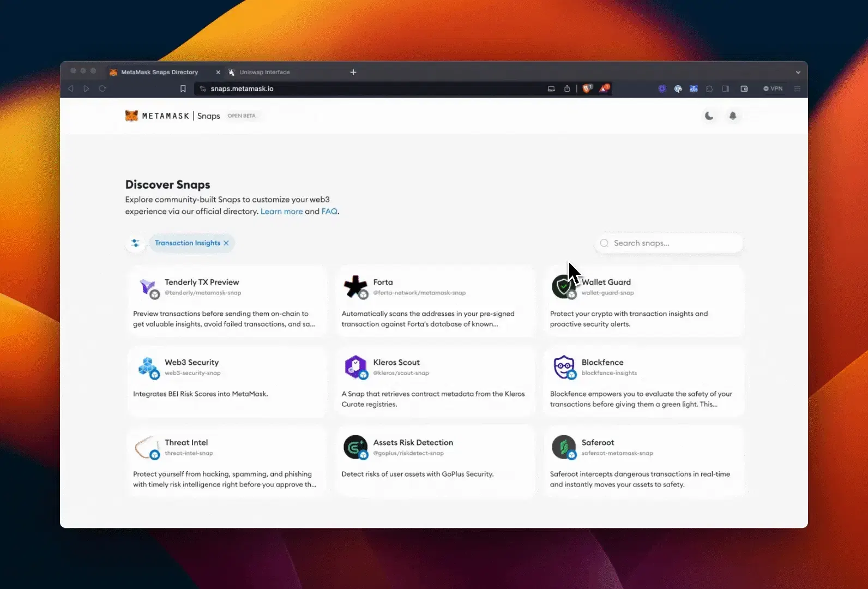
Task: Open the FAQ link
Action: click(329, 212)
